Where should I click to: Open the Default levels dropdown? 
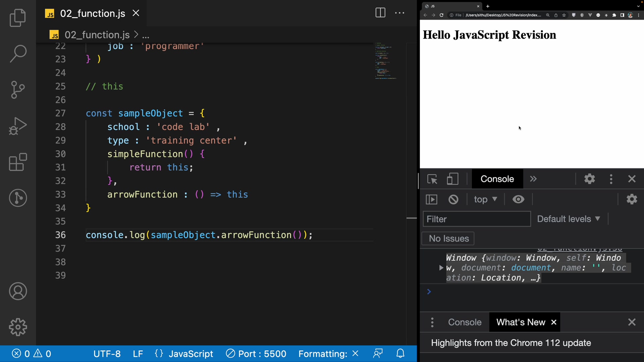coord(569,219)
